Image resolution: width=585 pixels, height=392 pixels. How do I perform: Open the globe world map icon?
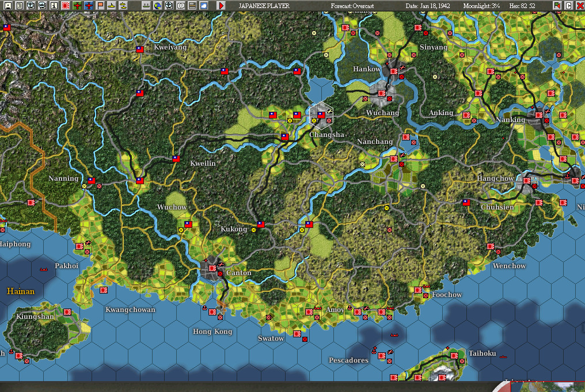pyautogui.click(x=157, y=6)
